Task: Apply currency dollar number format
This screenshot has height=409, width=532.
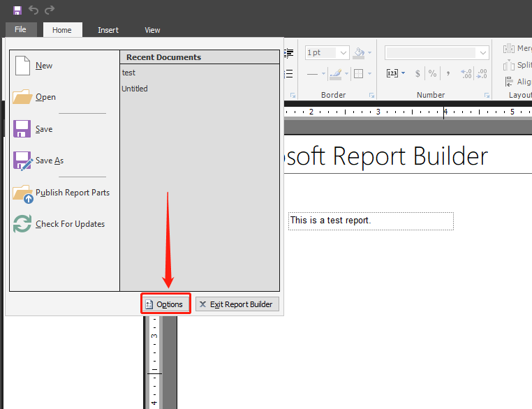Action: (418, 73)
